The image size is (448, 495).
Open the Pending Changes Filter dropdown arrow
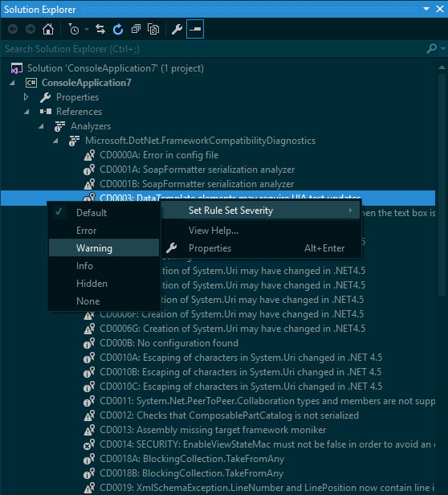pos(87,30)
